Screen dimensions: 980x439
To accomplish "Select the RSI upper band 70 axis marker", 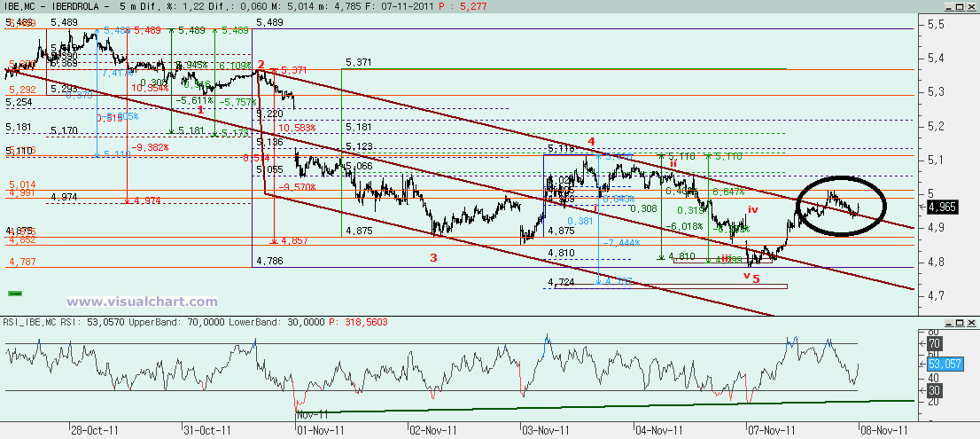I will pyautogui.click(x=935, y=343).
